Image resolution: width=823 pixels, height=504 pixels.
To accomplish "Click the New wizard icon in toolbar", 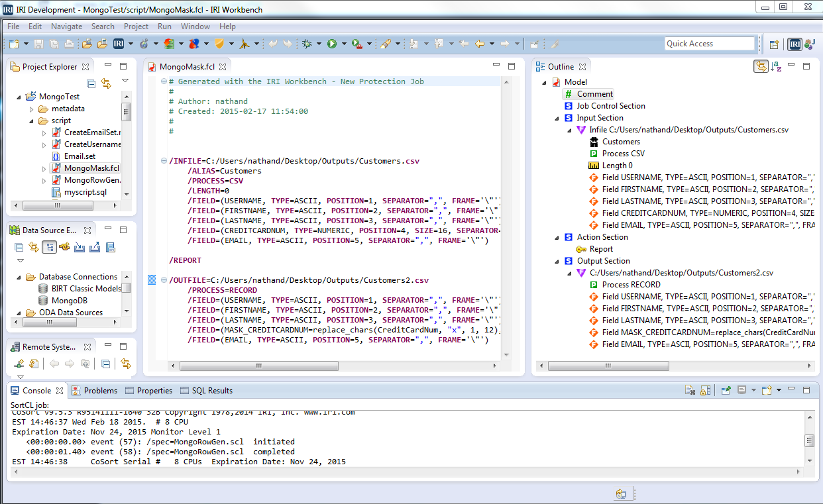I will tap(14, 44).
